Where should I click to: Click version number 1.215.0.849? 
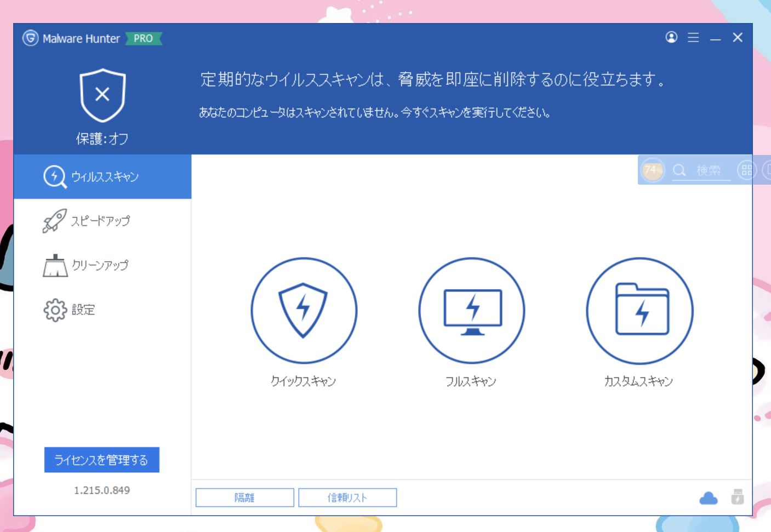coord(102,490)
